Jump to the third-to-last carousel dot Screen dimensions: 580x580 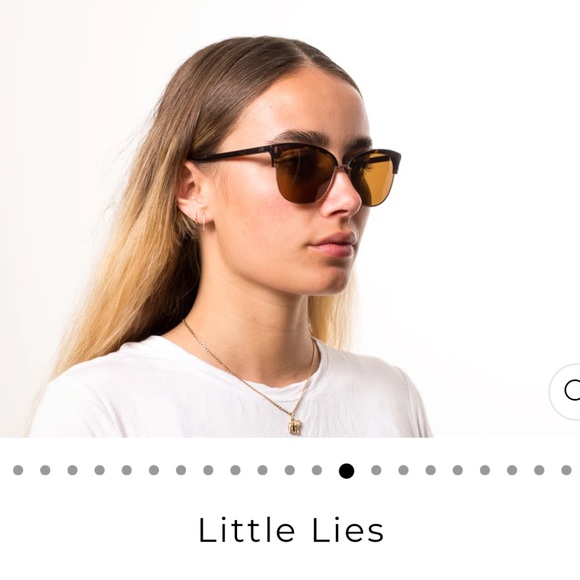[x=512, y=470]
